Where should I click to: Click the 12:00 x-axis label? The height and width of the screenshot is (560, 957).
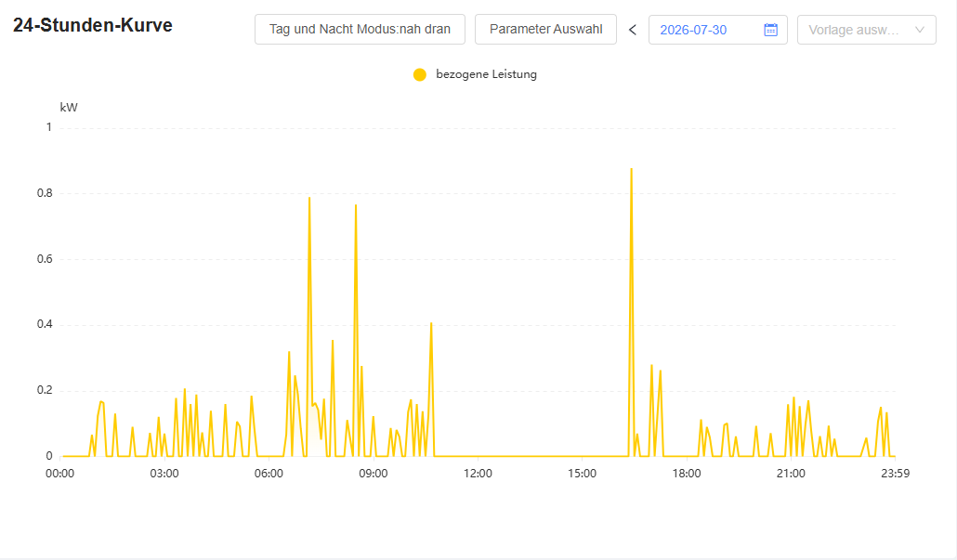478,474
